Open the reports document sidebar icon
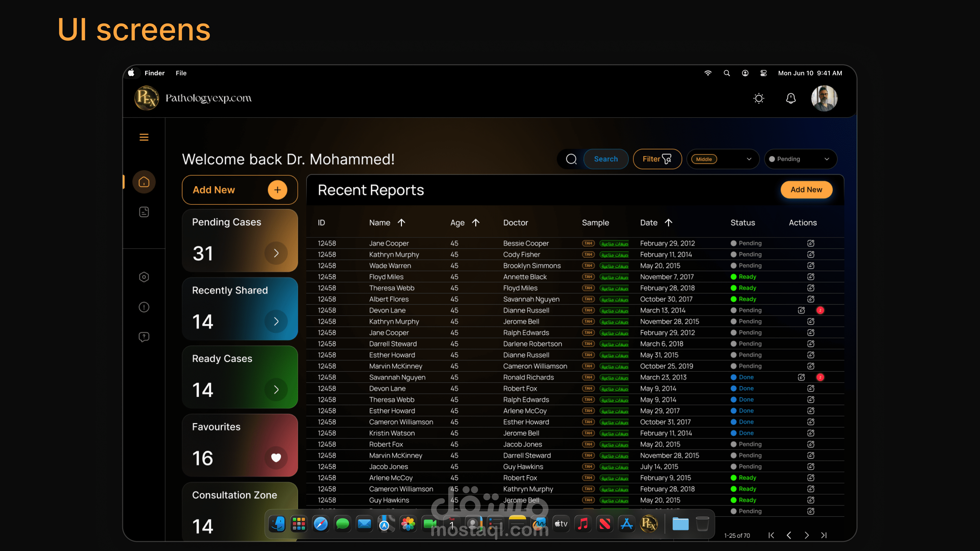Viewport: 980px width, 551px height. [144, 212]
